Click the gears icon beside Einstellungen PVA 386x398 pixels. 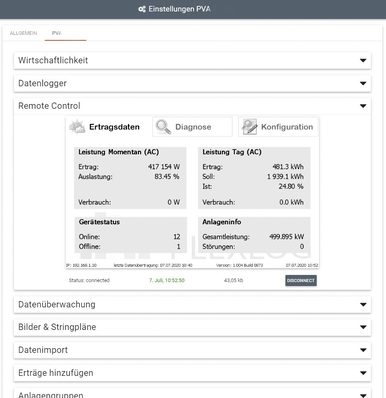(x=142, y=9)
